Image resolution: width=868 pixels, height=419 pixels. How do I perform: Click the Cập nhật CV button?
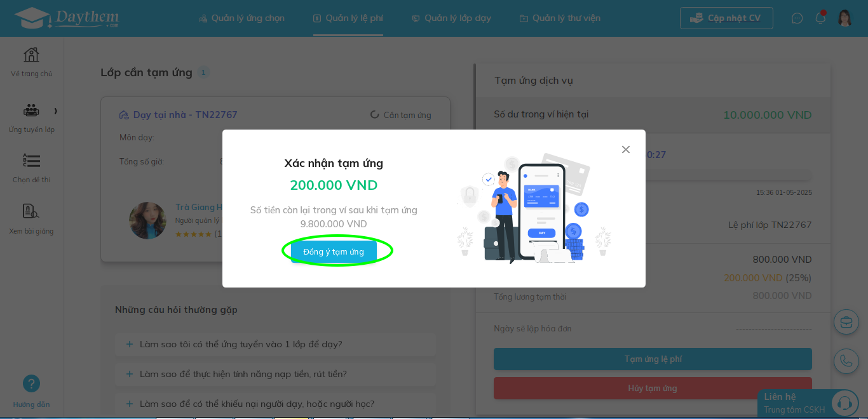(726, 18)
